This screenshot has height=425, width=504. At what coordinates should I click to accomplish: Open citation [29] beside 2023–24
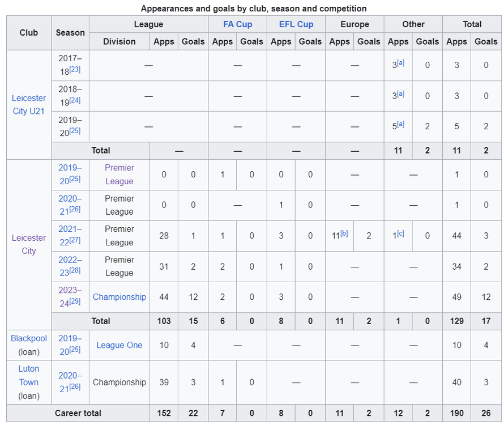point(75,301)
